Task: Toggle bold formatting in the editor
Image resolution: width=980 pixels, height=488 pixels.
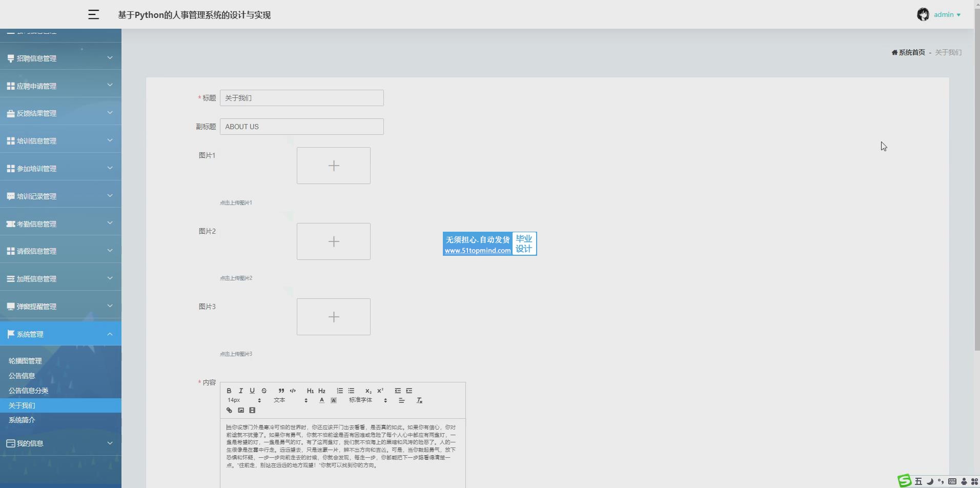Action: pyautogui.click(x=229, y=391)
